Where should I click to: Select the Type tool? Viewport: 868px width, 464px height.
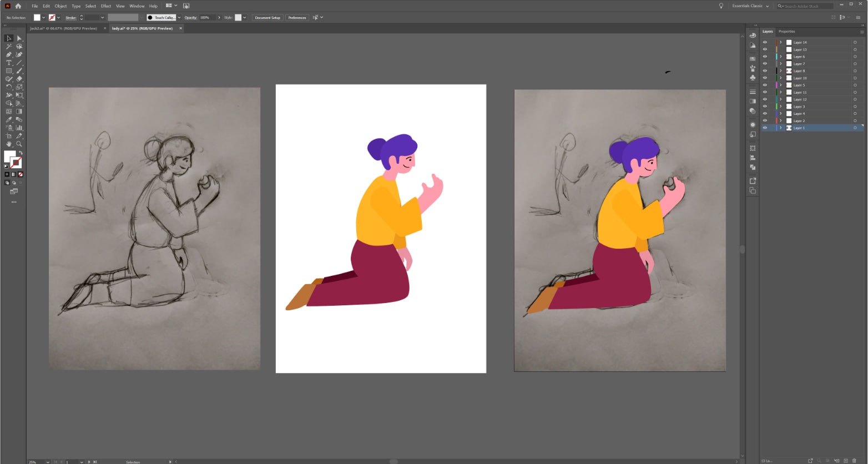point(9,63)
